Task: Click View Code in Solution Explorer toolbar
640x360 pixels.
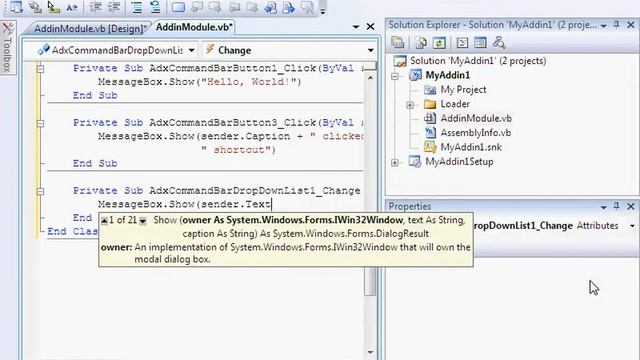Action: point(462,42)
